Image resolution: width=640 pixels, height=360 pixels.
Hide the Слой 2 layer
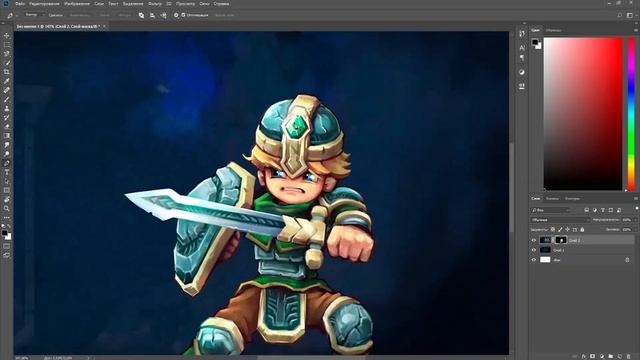[533, 240]
